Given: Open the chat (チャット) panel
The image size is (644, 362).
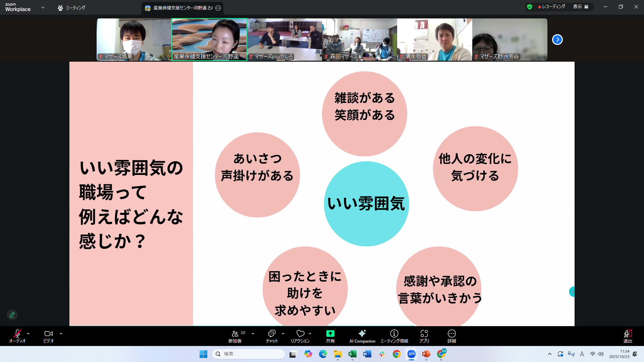Looking at the screenshot, I should pyautogui.click(x=271, y=336).
